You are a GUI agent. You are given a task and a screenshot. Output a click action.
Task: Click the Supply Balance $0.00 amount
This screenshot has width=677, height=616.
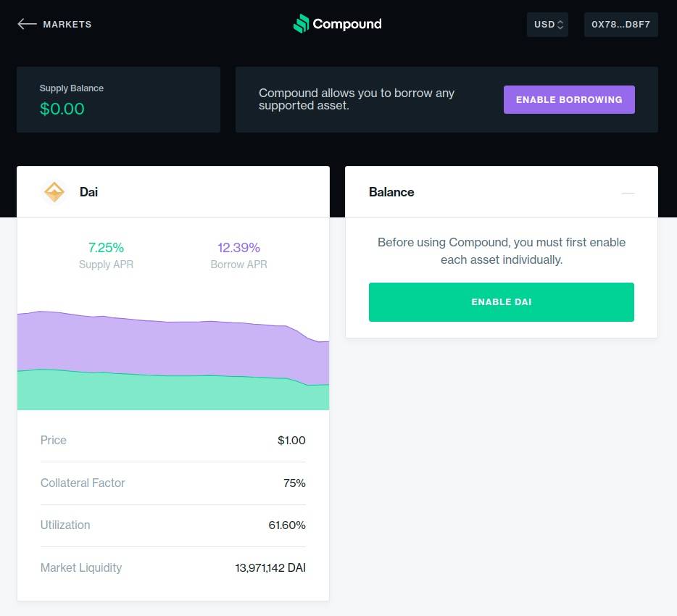tap(62, 109)
